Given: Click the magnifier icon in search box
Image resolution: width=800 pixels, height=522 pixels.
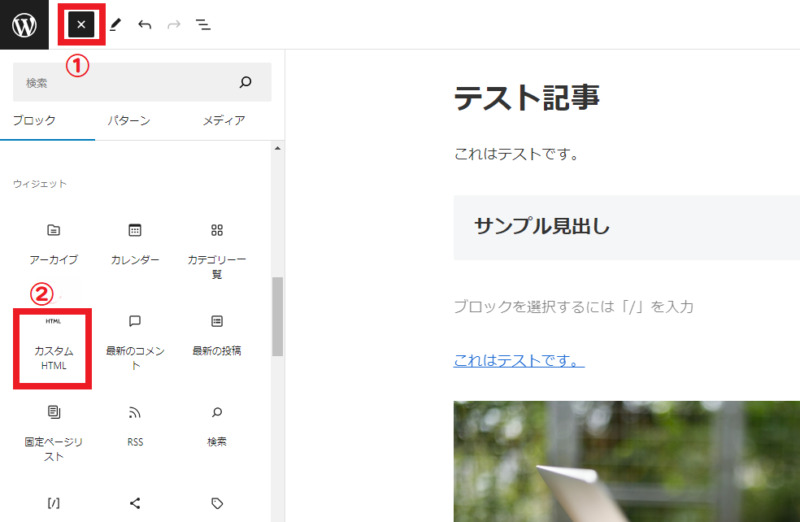Looking at the screenshot, I should pyautogui.click(x=246, y=82).
